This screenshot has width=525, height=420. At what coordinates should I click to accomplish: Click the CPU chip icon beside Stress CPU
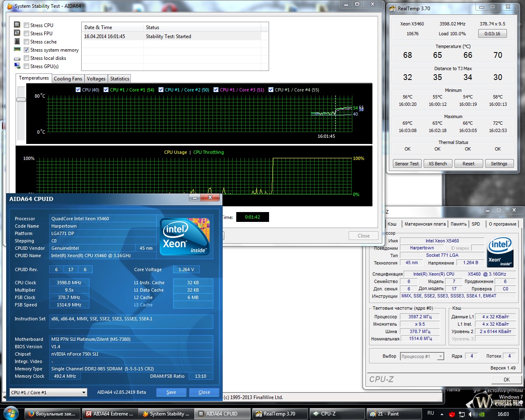click(x=17, y=25)
